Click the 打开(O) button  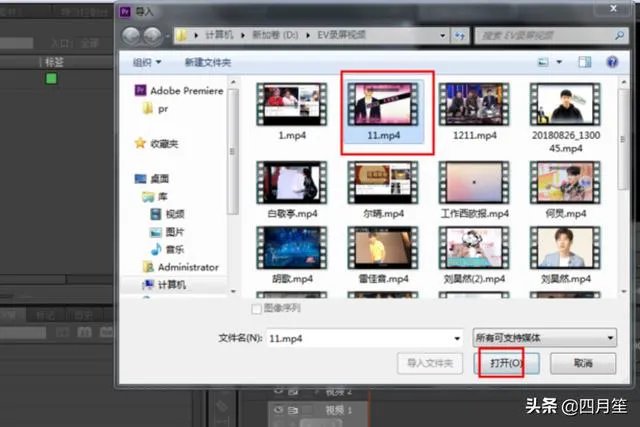tap(506, 363)
